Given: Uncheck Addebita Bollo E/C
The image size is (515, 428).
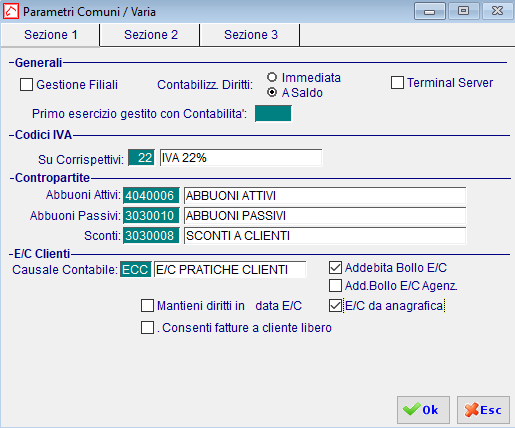Looking at the screenshot, I should 335,267.
